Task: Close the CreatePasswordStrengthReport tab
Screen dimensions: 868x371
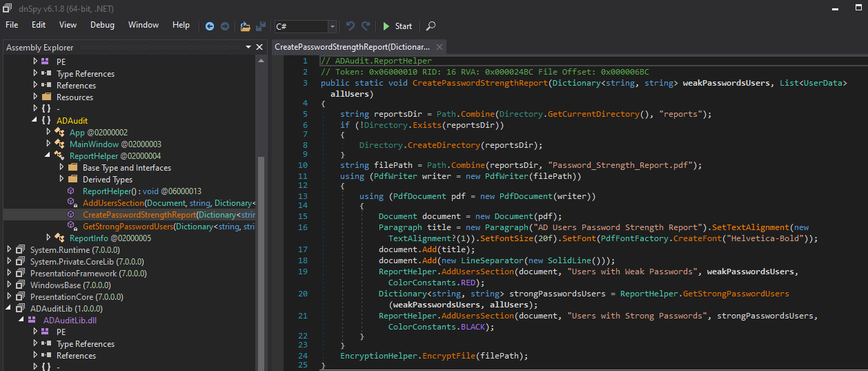Action: pos(439,47)
